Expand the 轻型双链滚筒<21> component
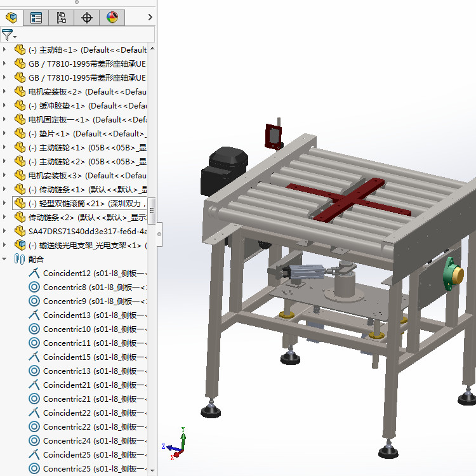This screenshot has width=476, height=476. pyautogui.click(x=4, y=203)
